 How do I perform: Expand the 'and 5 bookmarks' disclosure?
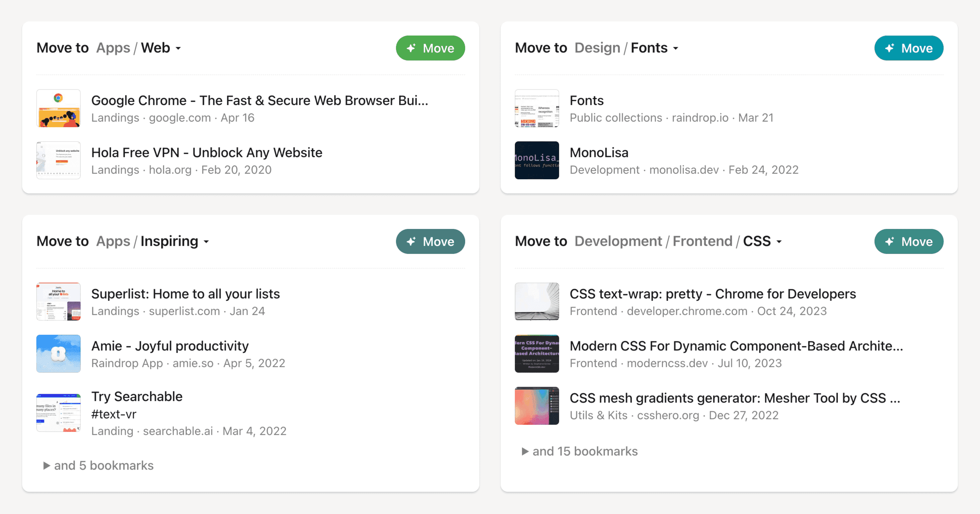point(98,465)
